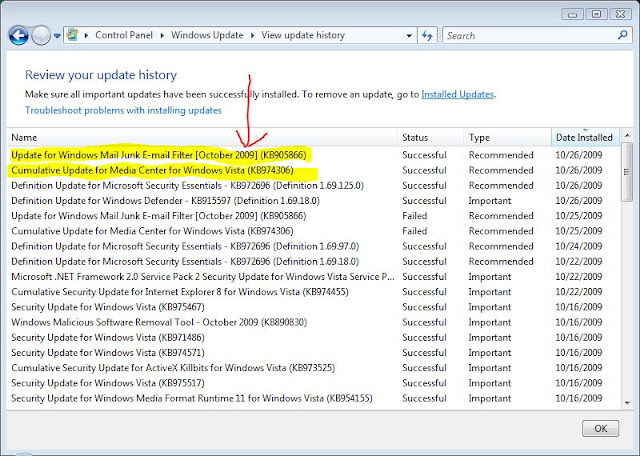Open the Installed Updates link
640x456 pixels.
click(x=457, y=94)
